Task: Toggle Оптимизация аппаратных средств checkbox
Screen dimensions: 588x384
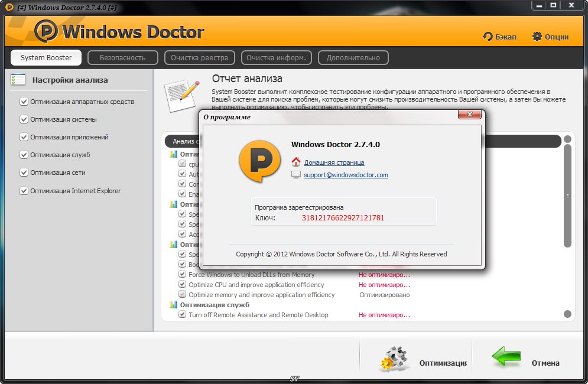Action: [x=24, y=102]
